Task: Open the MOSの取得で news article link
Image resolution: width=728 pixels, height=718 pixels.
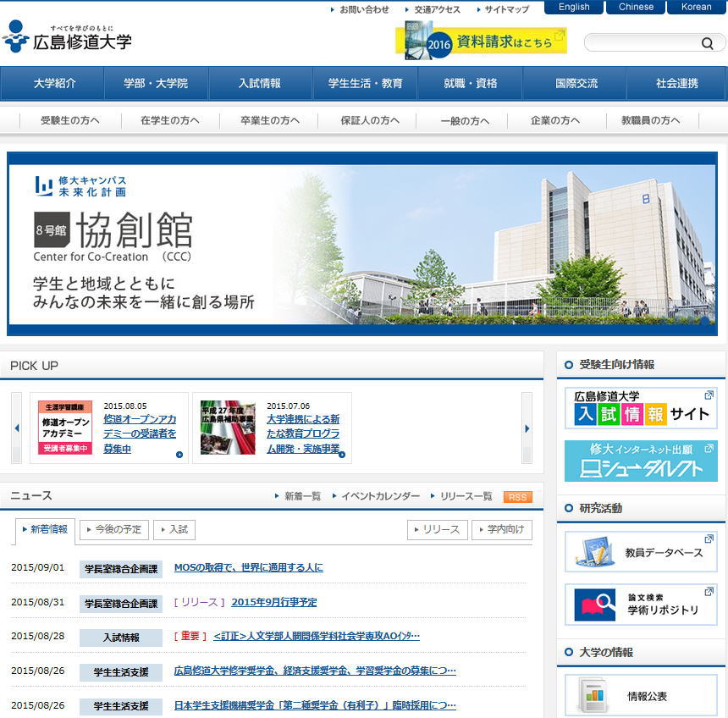Action: coord(248,568)
